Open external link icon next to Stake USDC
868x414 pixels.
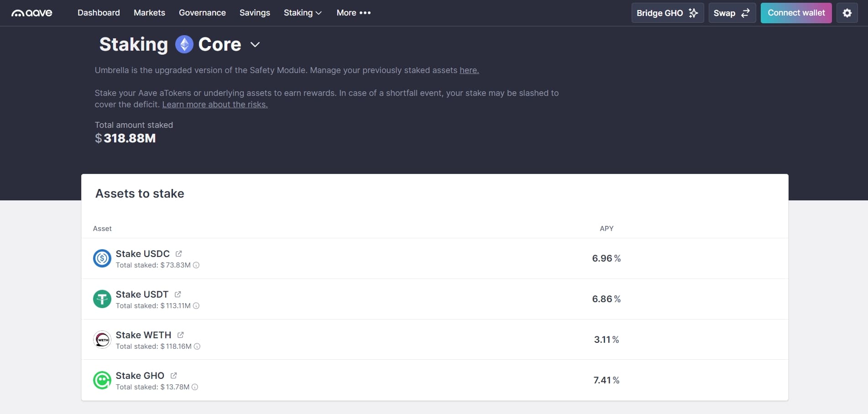click(x=179, y=253)
